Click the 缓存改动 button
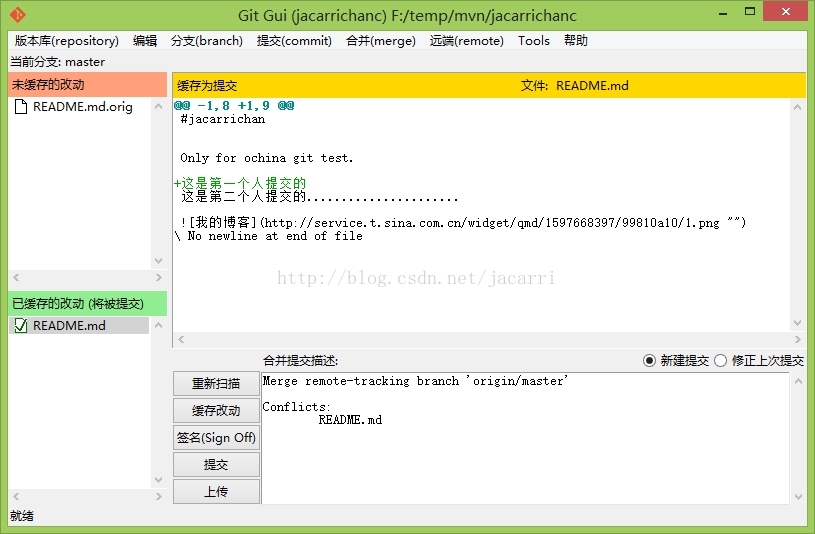The image size is (815, 534). coord(216,411)
